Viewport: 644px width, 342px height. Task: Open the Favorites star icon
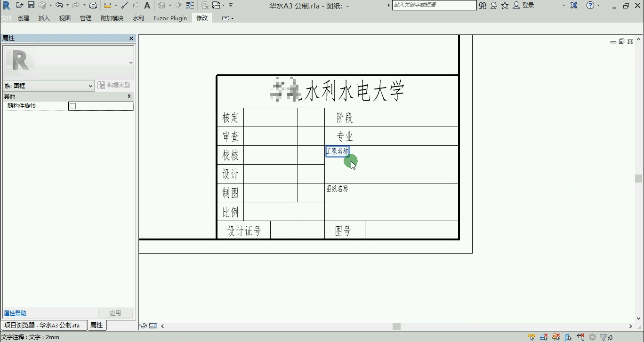(x=505, y=5)
